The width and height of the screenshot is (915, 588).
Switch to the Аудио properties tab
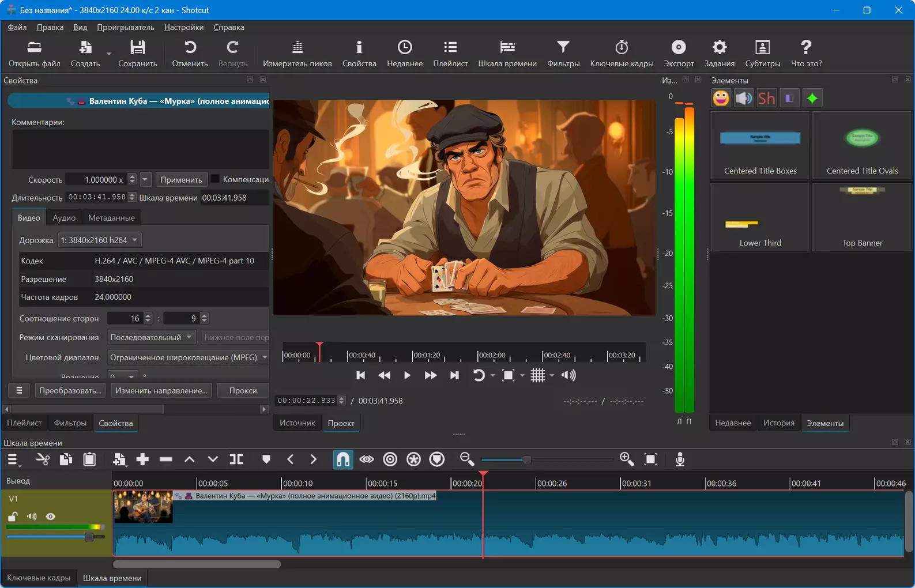pyautogui.click(x=64, y=218)
